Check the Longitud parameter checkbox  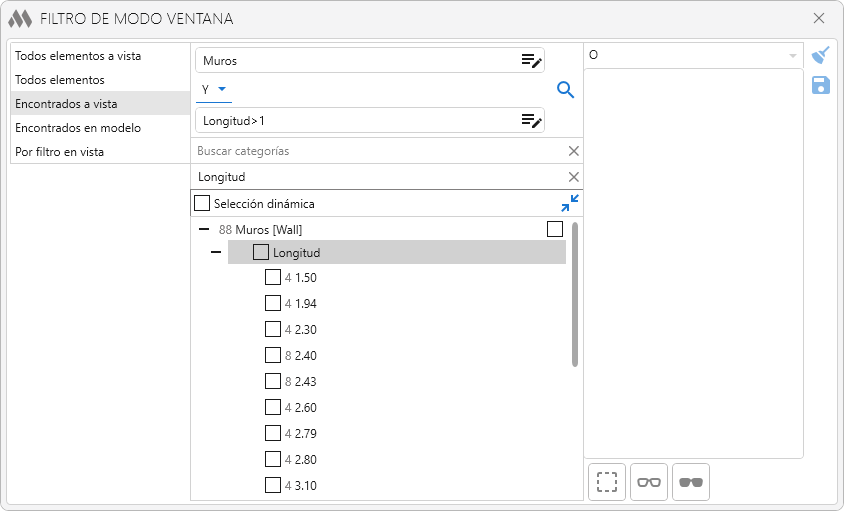261,253
